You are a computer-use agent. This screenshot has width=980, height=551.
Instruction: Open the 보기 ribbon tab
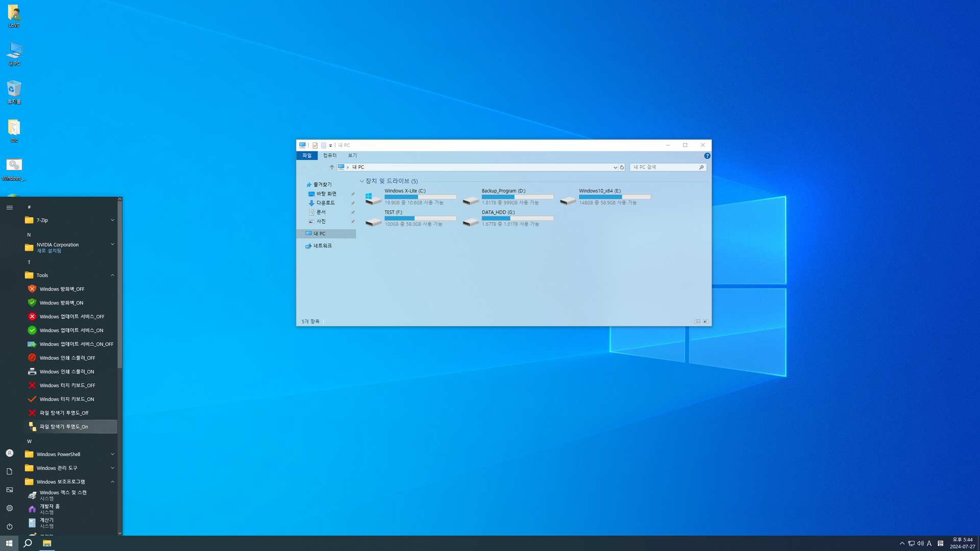pyautogui.click(x=352, y=156)
